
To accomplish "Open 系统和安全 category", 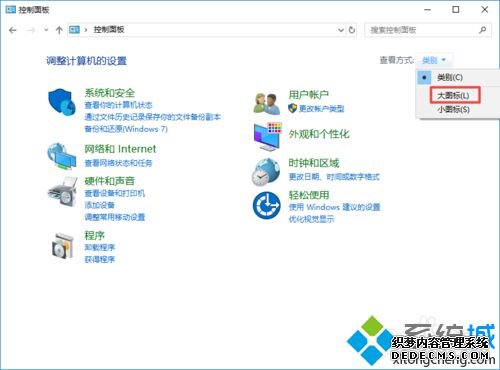I will [x=110, y=93].
